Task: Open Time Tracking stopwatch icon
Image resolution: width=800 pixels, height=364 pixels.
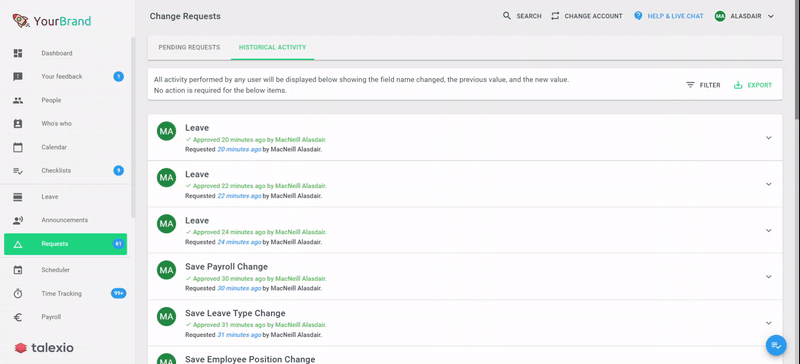Action: coord(18,294)
